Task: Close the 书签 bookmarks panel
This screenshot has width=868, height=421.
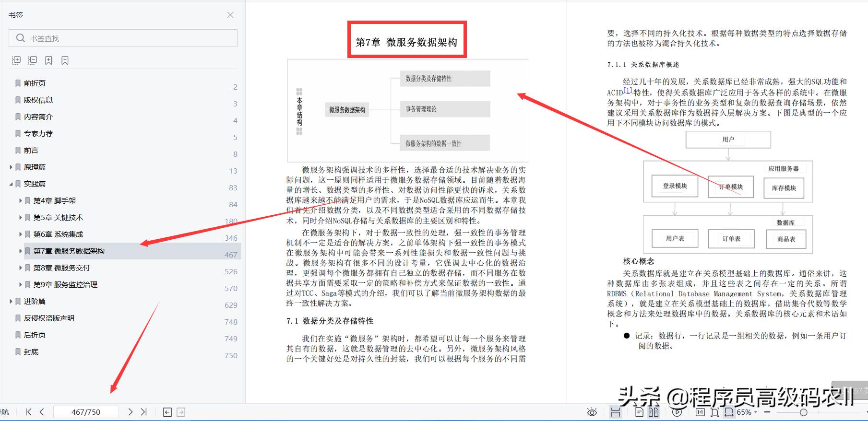Action: [230, 15]
